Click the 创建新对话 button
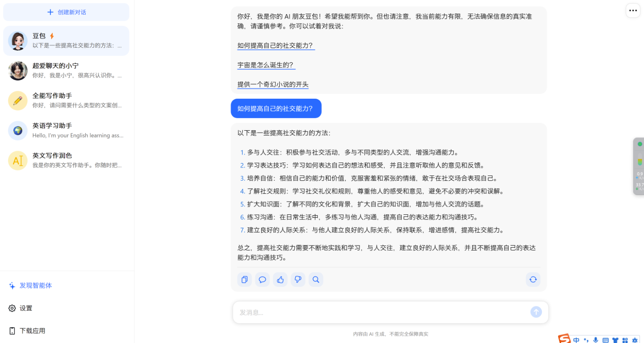The height and width of the screenshot is (343, 644). [x=66, y=12]
